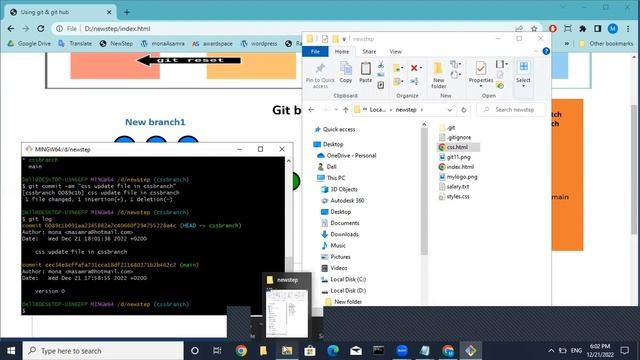Select Local Disk (D:) in navigation pane
The width and height of the screenshot is (640, 360).
click(343, 290)
